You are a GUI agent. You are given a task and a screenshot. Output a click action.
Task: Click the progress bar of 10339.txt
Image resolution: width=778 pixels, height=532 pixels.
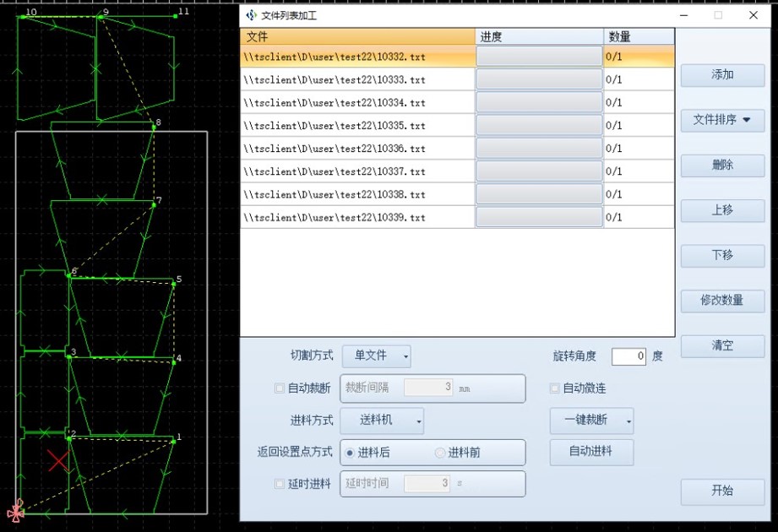[x=539, y=217]
